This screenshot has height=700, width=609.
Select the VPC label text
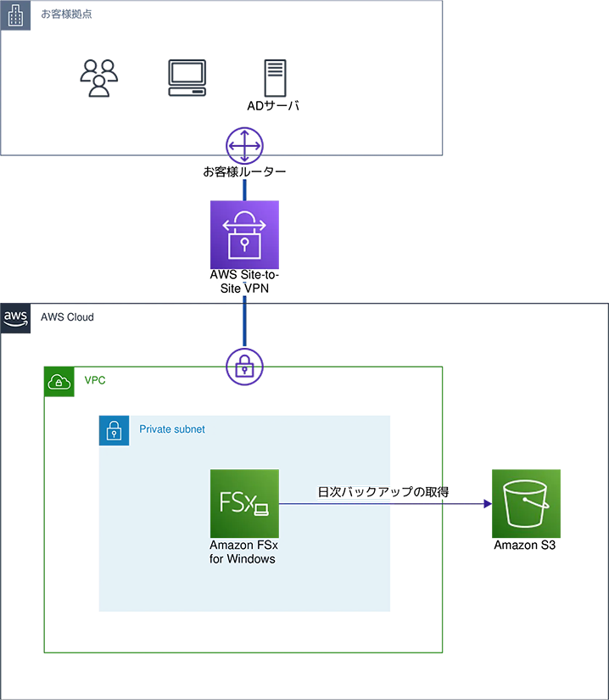95,380
